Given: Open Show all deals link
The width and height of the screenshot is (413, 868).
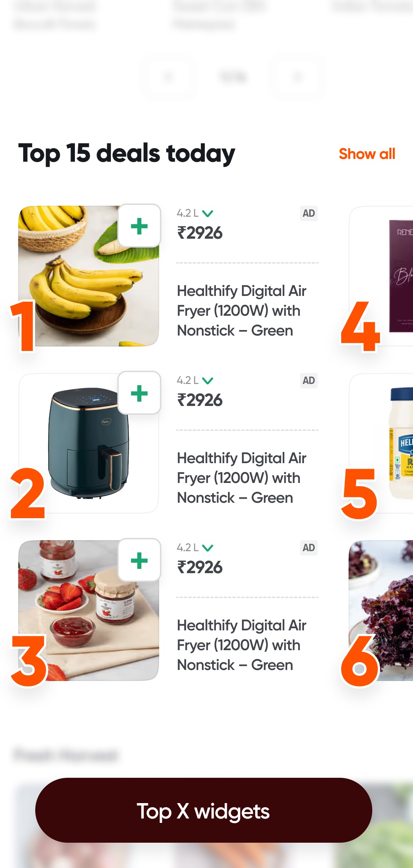Looking at the screenshot, I should click(367, 154).
